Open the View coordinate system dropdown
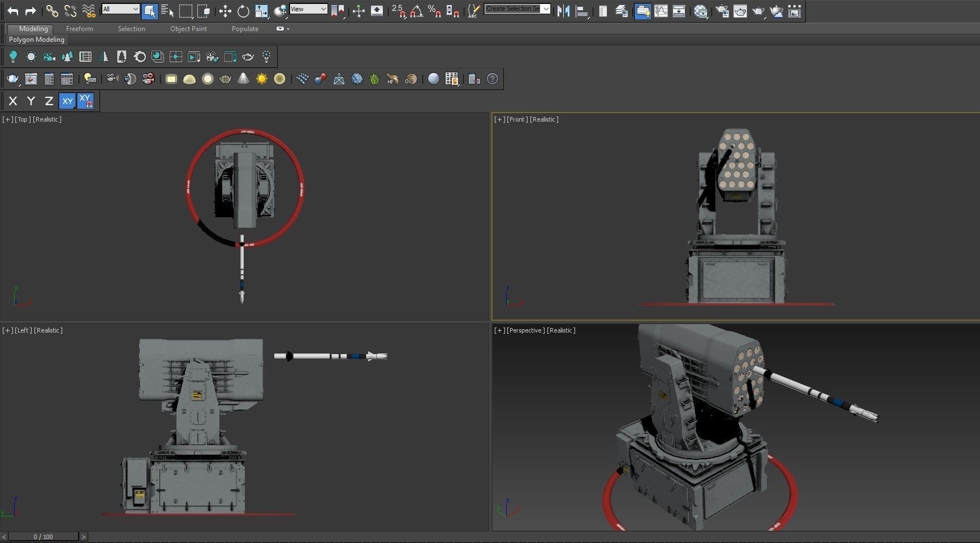 308,9
